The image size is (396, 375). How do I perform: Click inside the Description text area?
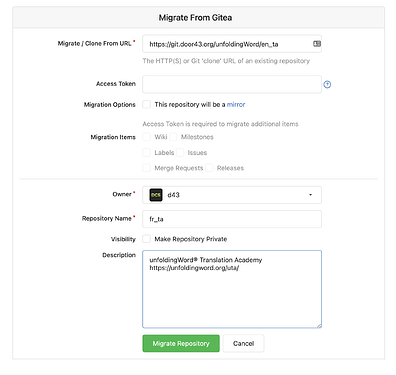[232, 289]
